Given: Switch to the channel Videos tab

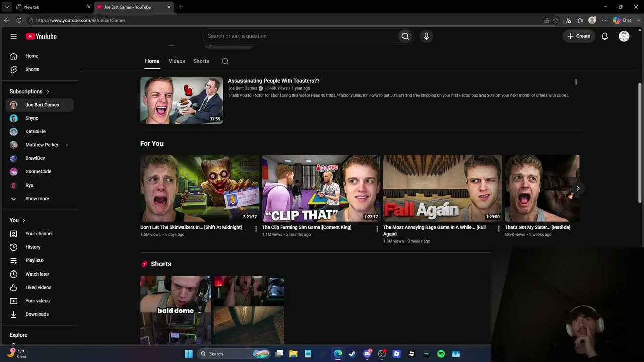Looking at the screenshot, I should pyautogui.click(x=177, y=61).
